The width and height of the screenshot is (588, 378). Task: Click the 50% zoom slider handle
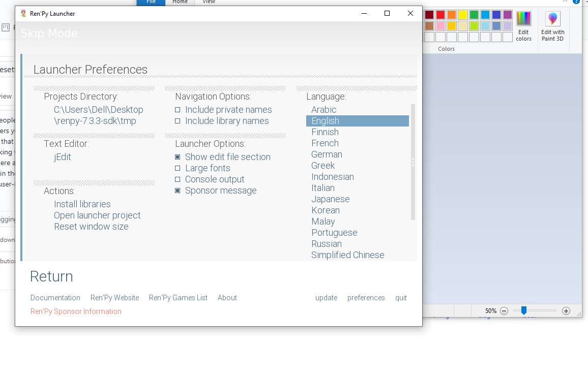(x=524, y=310)
